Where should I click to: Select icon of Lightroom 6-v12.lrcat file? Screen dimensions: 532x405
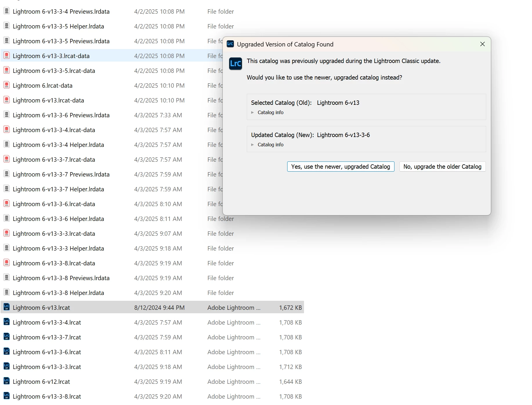pyautogui.click(x=7, y=381)
